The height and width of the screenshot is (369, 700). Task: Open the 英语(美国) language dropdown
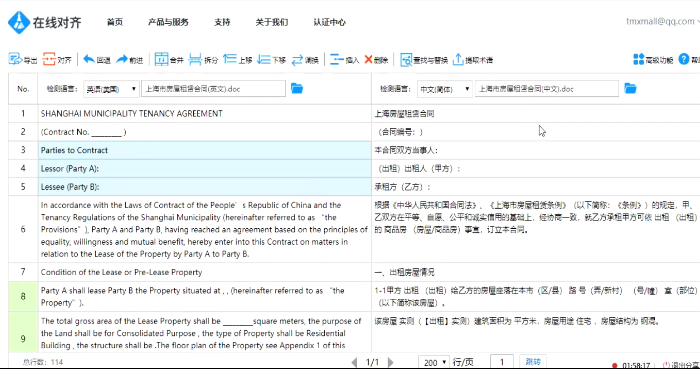(x=111, y=89)
